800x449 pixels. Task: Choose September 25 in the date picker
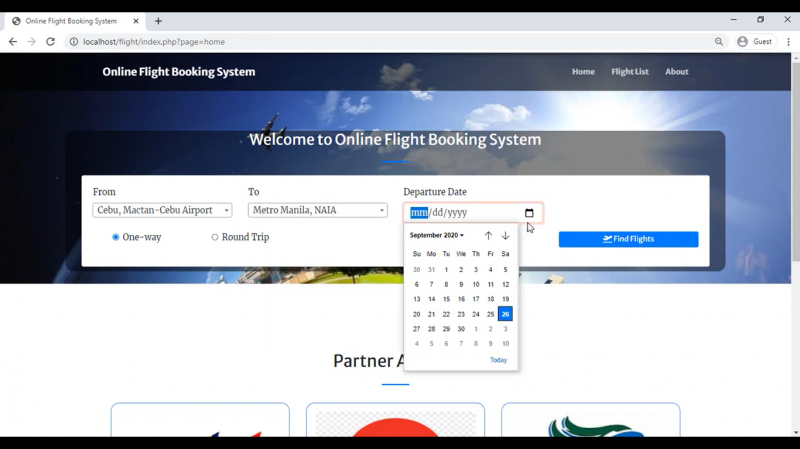[490, 314]
